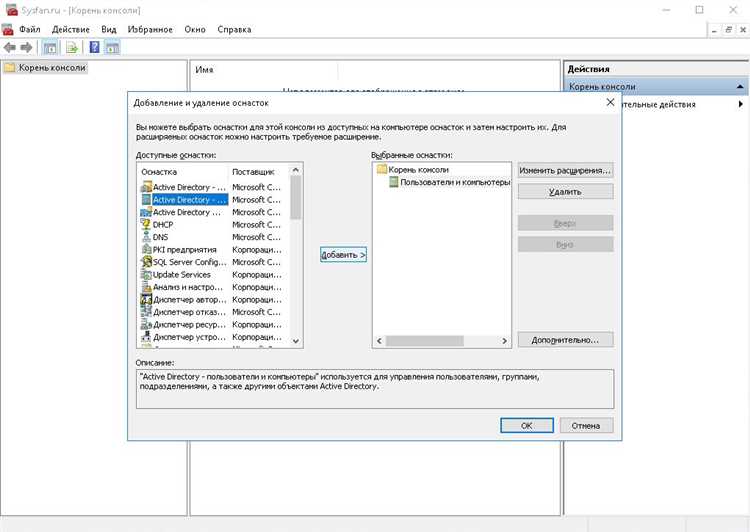The height and width of the screenshot is (532, 750).
Task: Open the Файл menu
Action: tap(30, 29)
